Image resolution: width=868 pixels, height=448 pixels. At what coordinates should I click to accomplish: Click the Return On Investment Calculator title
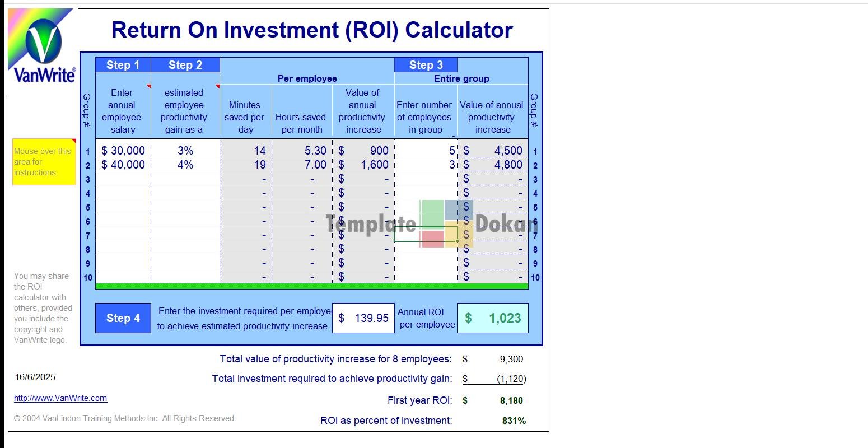point(312,30)
